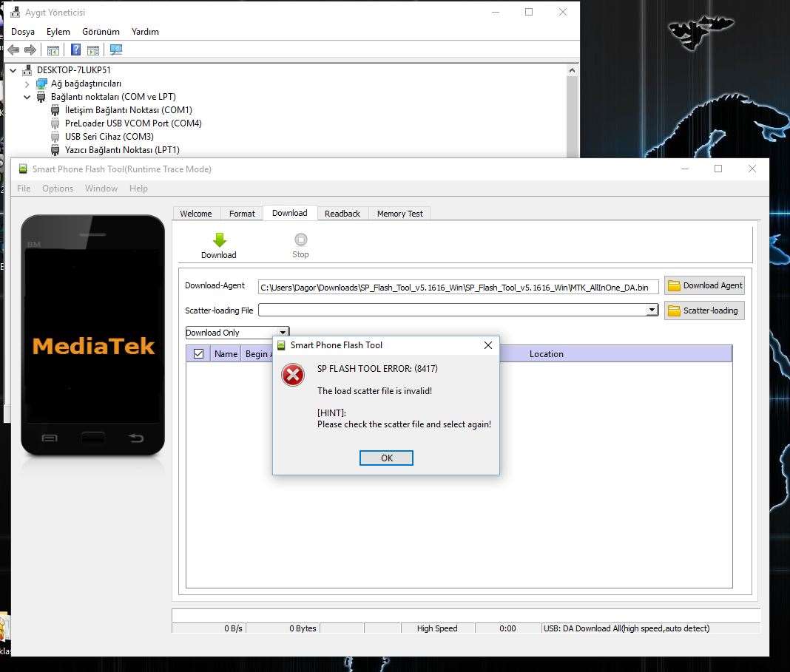
Task: Click LPT1 printer port device icon
Action: (x=55, y=150)
